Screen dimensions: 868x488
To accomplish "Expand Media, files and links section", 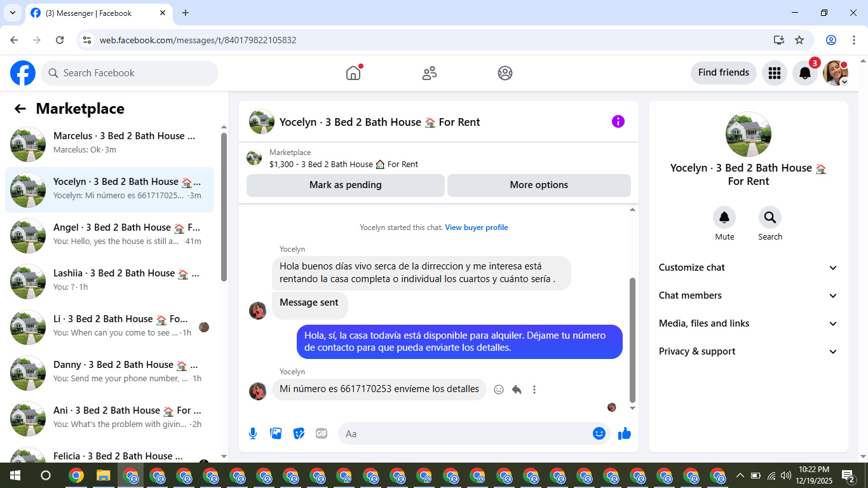I will coord(749,323).
